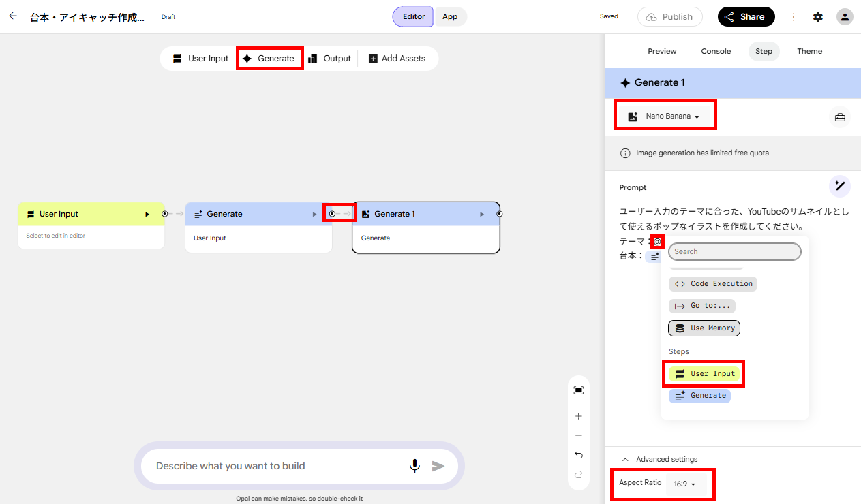Select the Editor view toggle
This screenshot has width=861, height=504.
tap(413, 17)
